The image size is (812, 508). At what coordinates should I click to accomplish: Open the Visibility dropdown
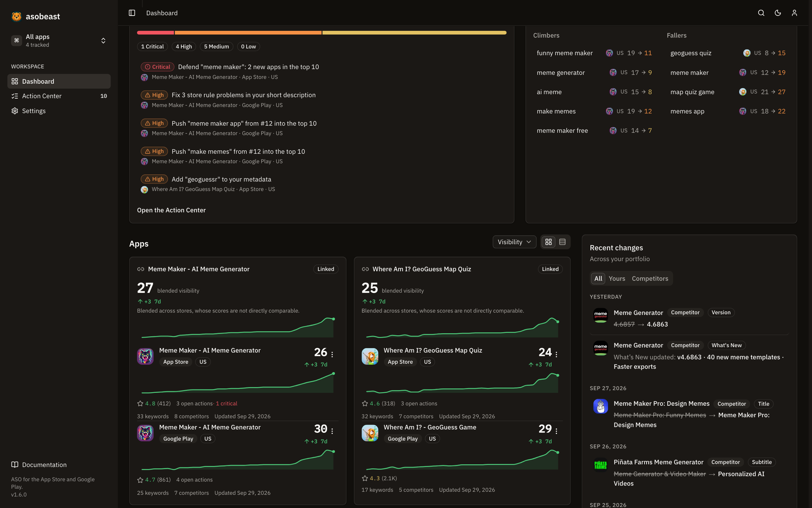pyautogui.click(x=514, y=242)
